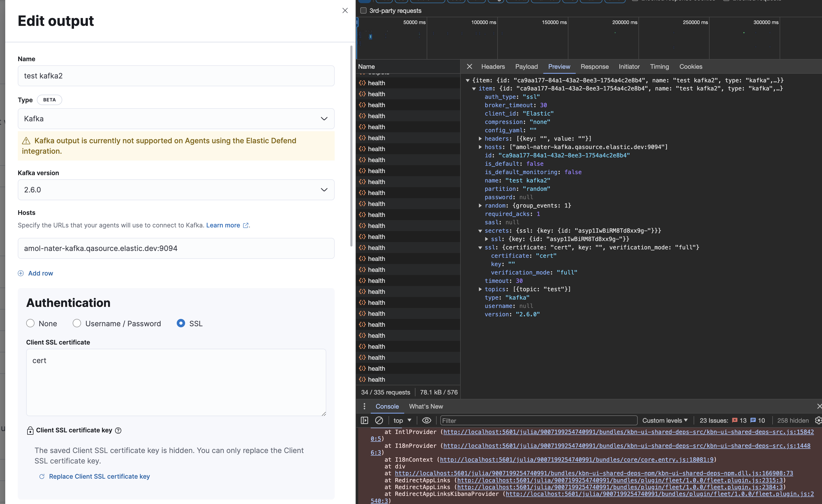Switch to the Cookies tab

pyautogui.click(x=691, y=66)
